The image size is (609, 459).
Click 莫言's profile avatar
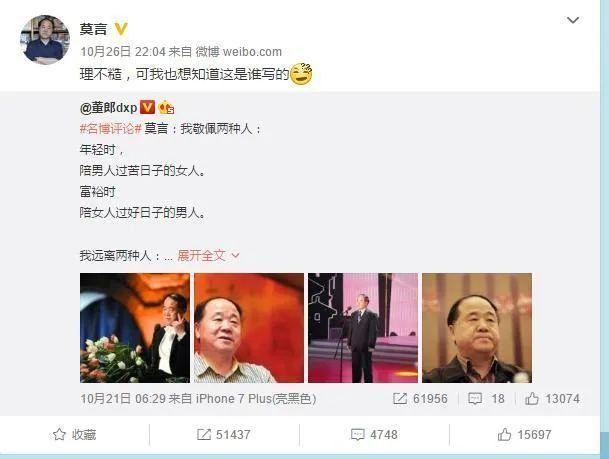pos(45,40)
